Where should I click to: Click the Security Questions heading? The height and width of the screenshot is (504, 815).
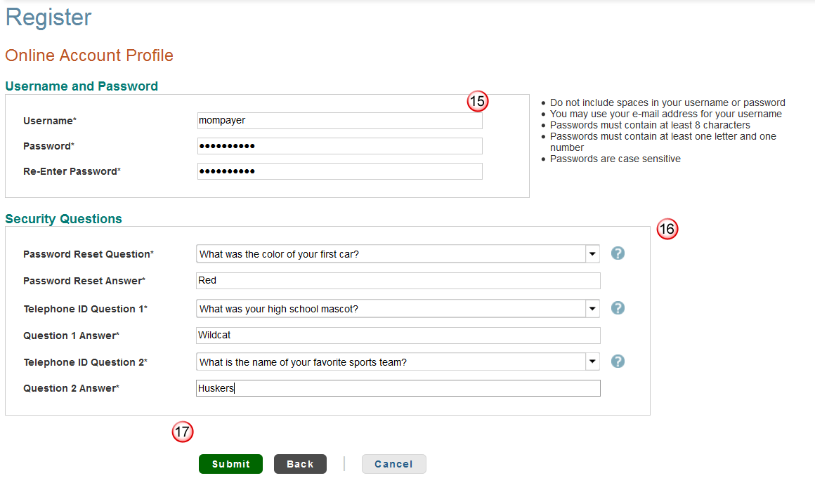(x=63, y=219)
